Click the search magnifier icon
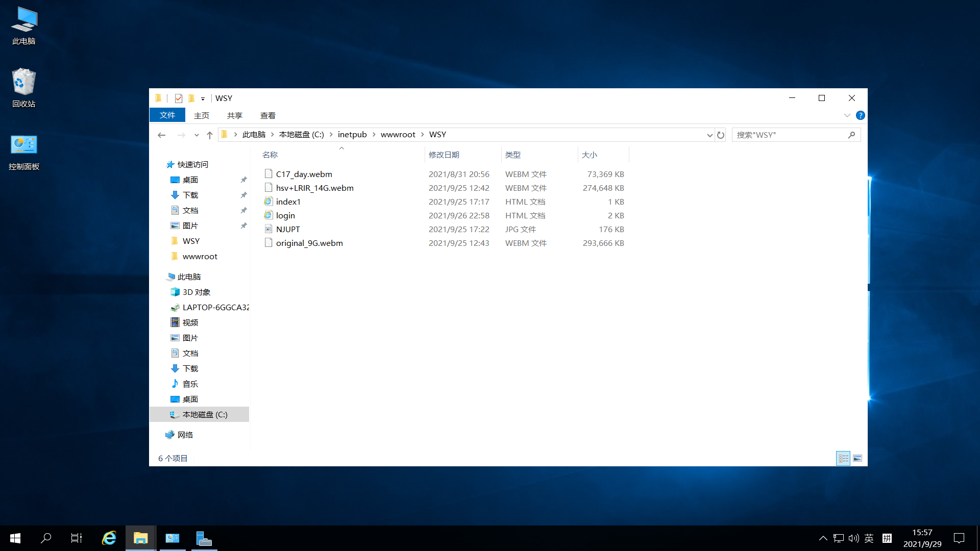The height and width of the screenshot is (551, 980). (851, 135)
